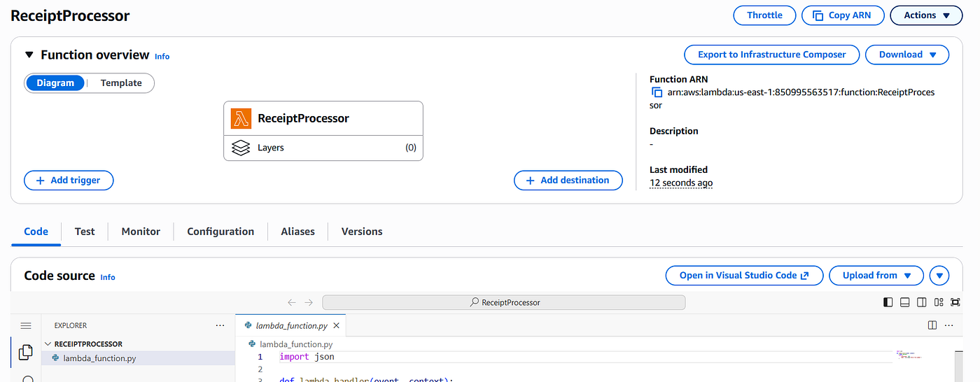Click the editor fullscreen toggle icon
Viewport: 980px width, 382px height.
click(x=955, y=302)
